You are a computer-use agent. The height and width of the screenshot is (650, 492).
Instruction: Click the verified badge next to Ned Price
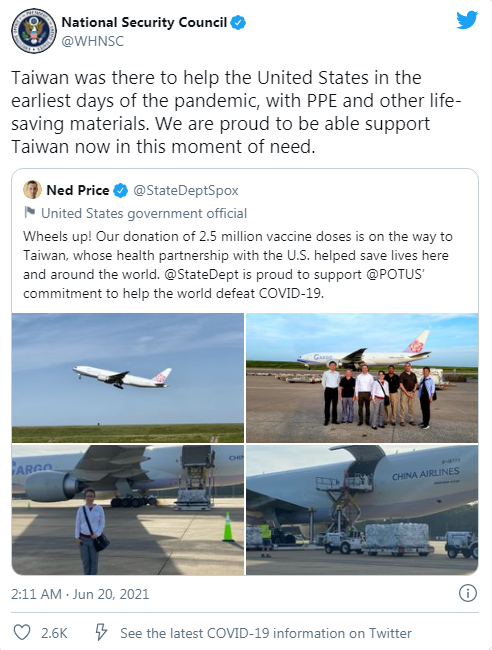[x=121, y=191]
